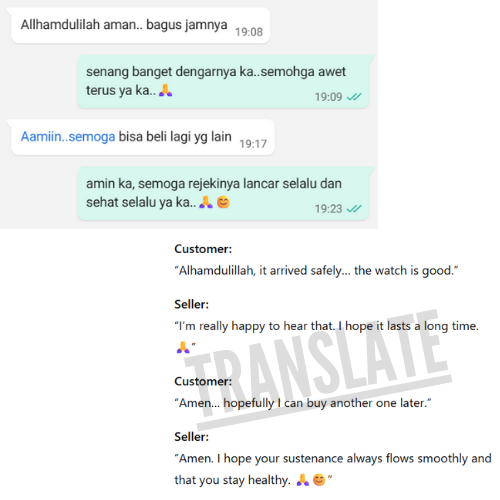Click the 'hopefully I can buy another one' line
The image size is (500, 500).
click(303, 403)
